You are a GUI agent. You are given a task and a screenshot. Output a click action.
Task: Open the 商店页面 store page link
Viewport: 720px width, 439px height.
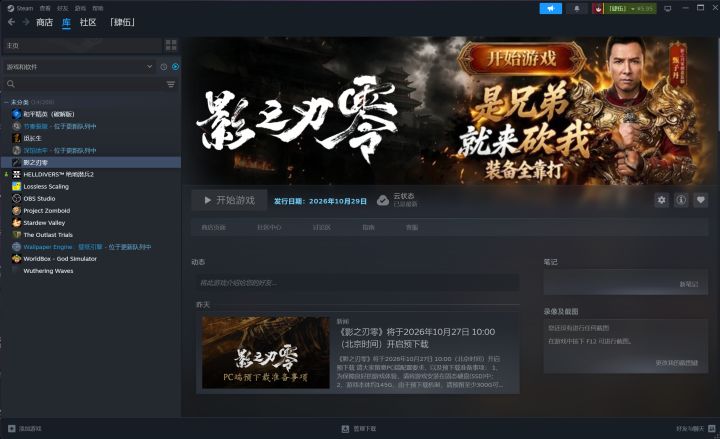point(214,227)
